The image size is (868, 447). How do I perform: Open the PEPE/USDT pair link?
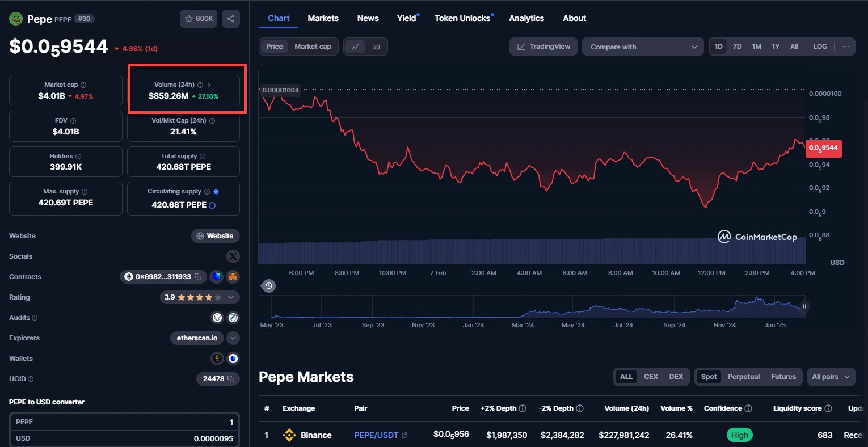point(376,435)
